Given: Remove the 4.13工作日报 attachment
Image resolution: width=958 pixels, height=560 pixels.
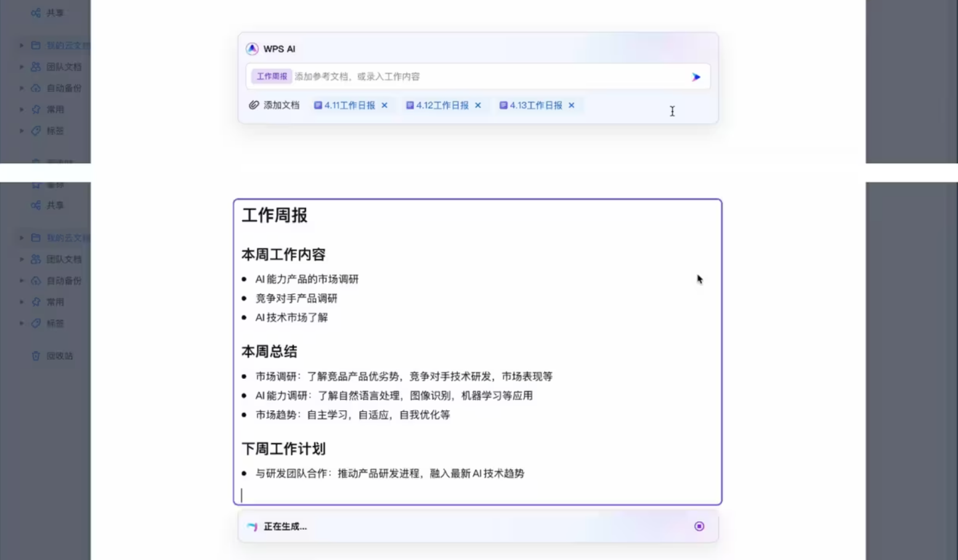Looking at the screenshot, I should tap(572, 105).
